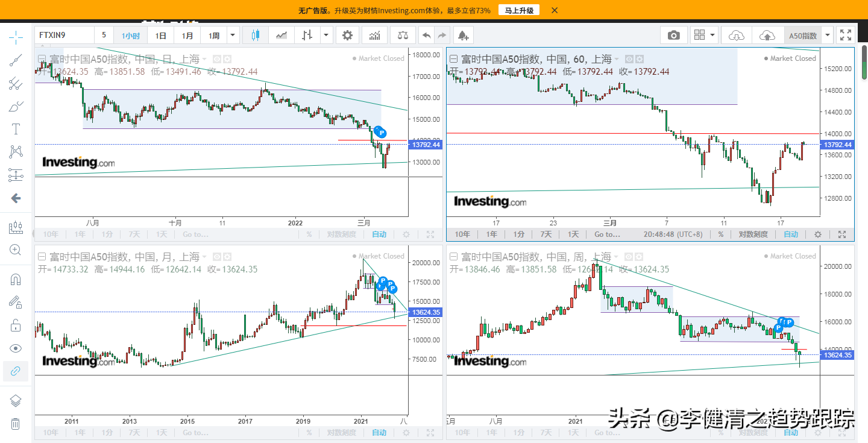The image size is (868, 443).
Task: Toggle lock all drawing tools padlock
Action: tap(16, 326)
